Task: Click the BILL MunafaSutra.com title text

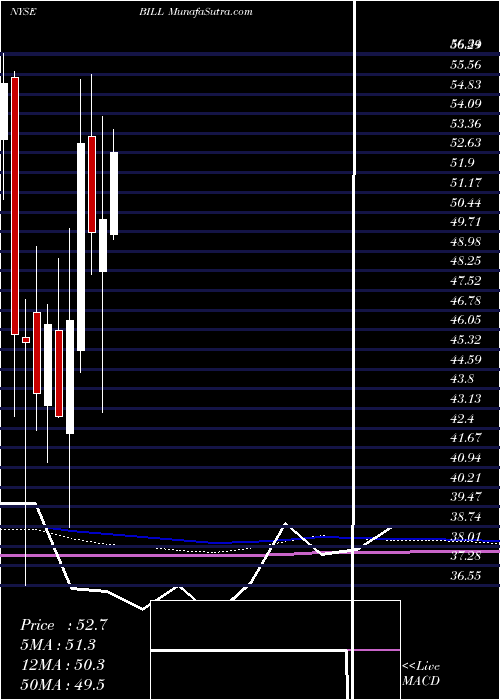Action: click(x=196, y=12)
